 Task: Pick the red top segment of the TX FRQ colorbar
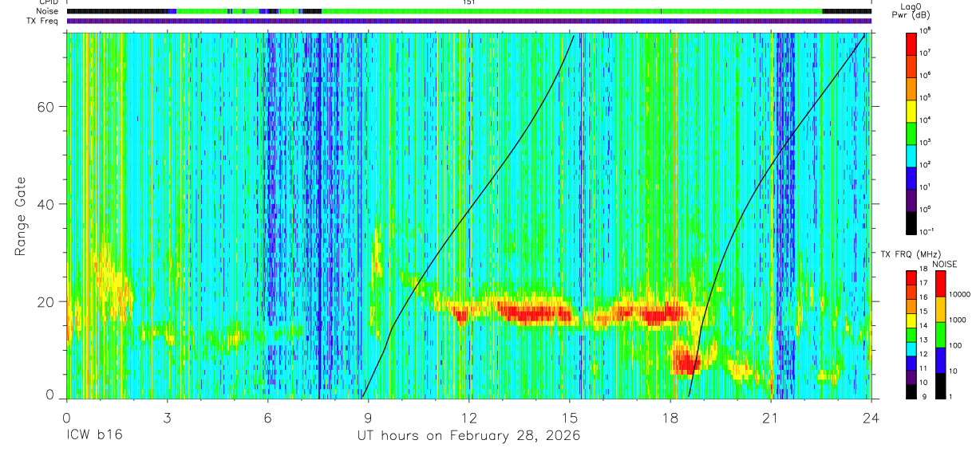911,278
